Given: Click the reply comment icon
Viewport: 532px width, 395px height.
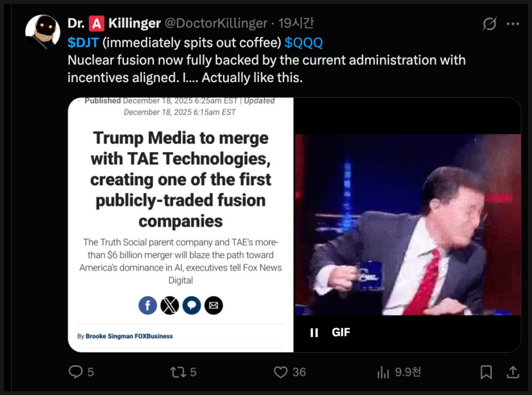Looking at the screenshot, I should pos(76,372).
